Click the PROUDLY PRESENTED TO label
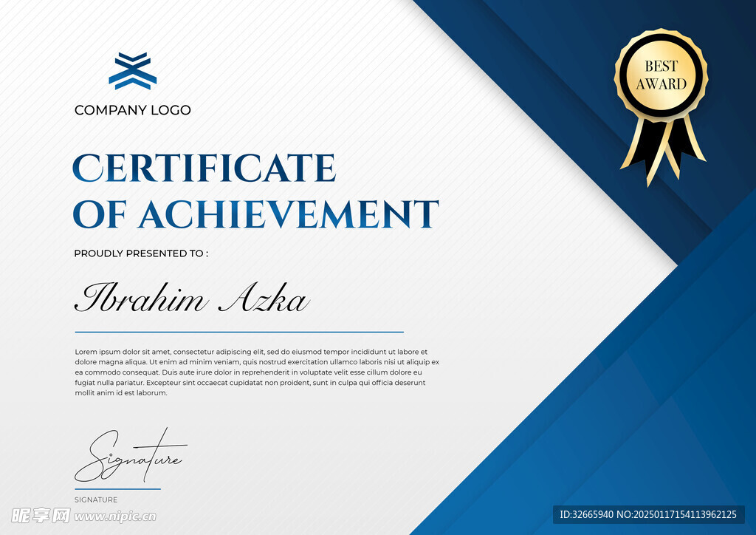This screenshot has width=756, height=535. pos(141,253)
